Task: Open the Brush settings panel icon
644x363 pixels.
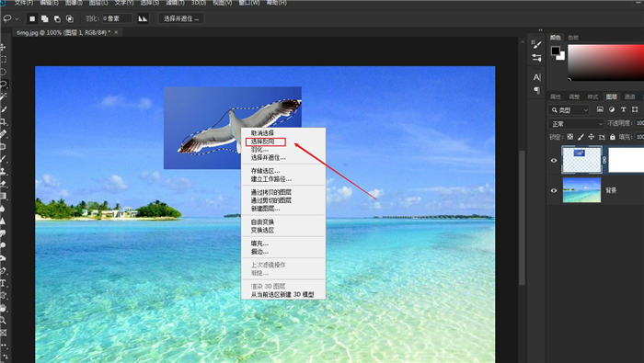Action: 536,44
